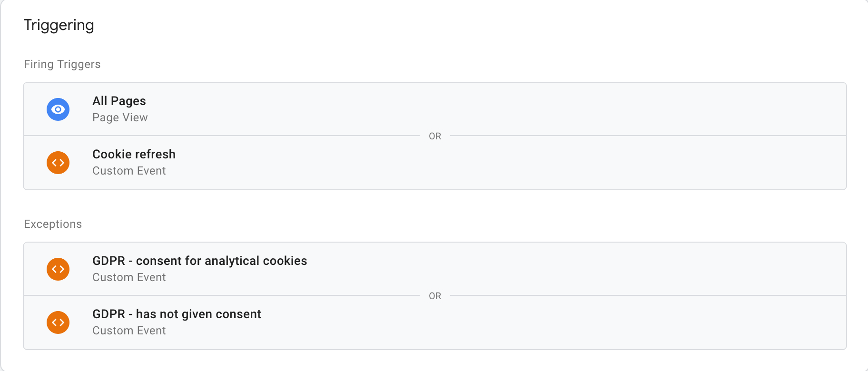
Task: Click the OR divider between firing triggers
Action: [x=435, y=136]
